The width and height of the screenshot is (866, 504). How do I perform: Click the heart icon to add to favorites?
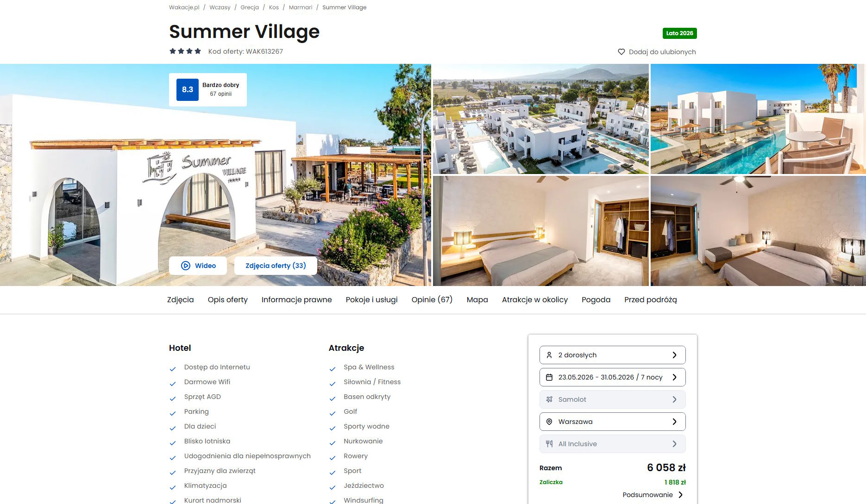click(x=621, y=52)
